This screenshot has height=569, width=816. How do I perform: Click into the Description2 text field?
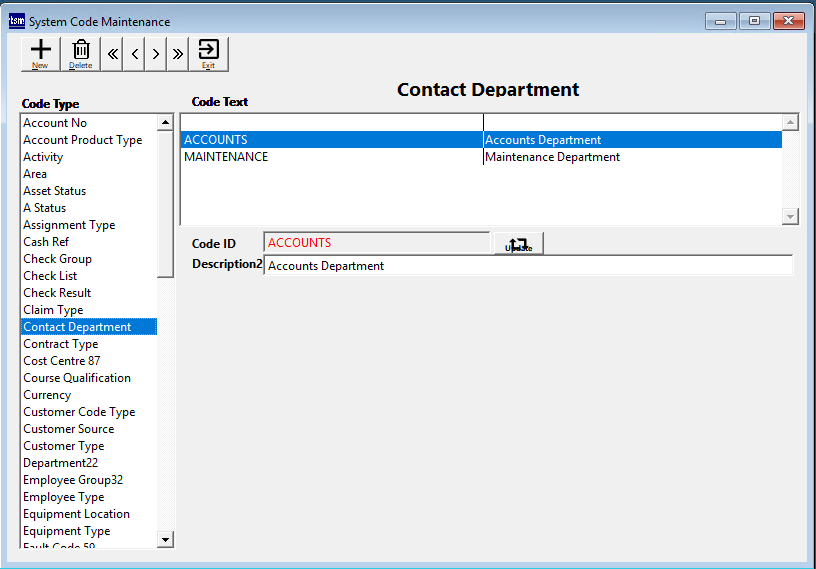[x=527, y=266]
